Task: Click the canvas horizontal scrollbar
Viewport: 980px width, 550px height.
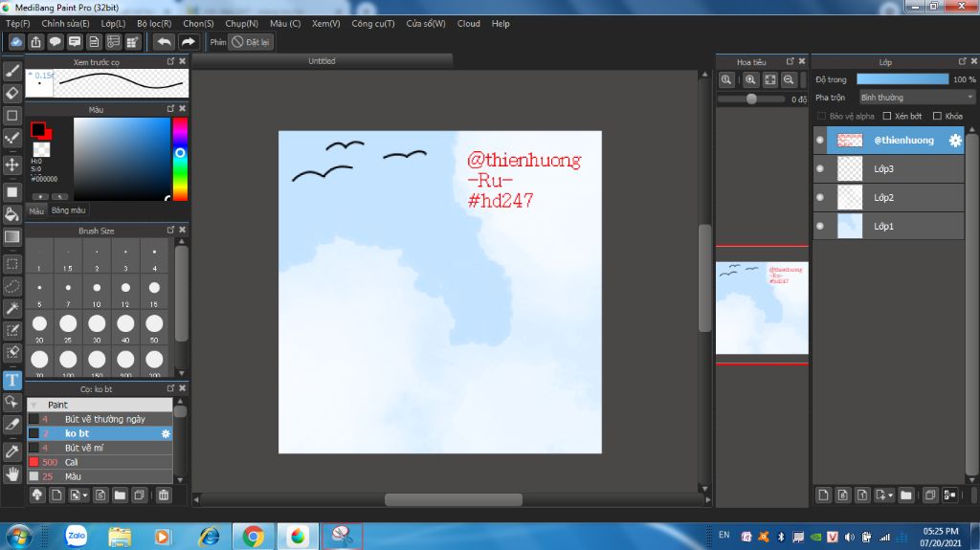Action: 454,500
